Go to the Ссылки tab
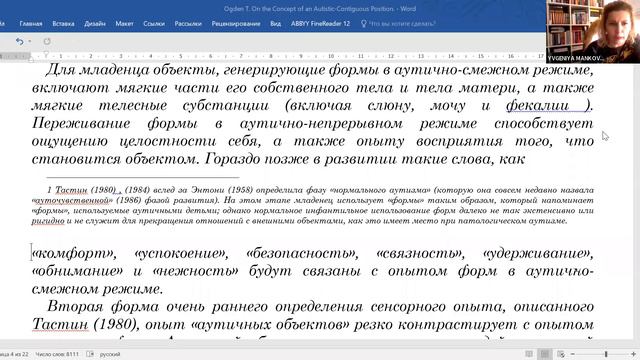This screenshot has width=640, height=360. pyautogui.click(x=154, y=24)
